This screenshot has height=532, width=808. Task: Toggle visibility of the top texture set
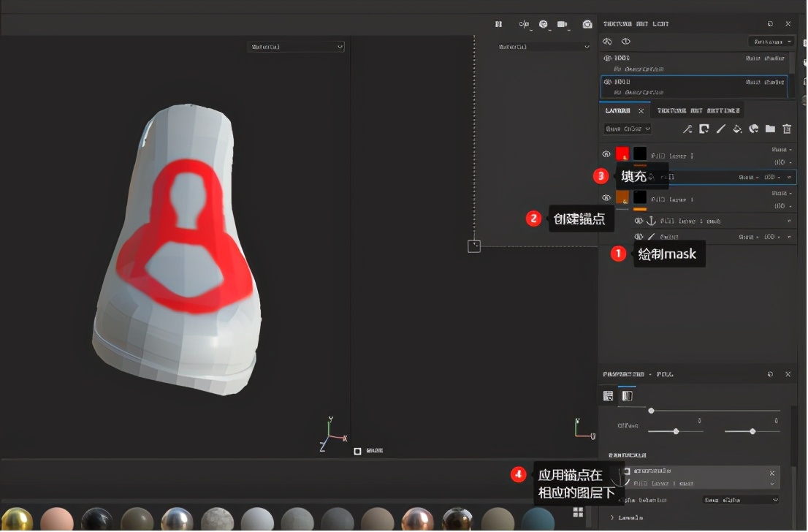608,58
